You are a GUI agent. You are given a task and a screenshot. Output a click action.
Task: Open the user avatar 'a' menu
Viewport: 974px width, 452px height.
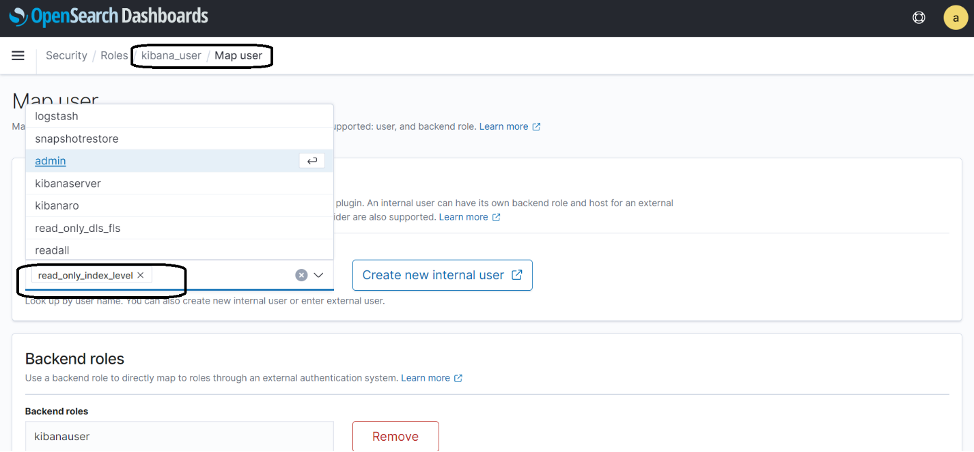click(x=955, y=17)
